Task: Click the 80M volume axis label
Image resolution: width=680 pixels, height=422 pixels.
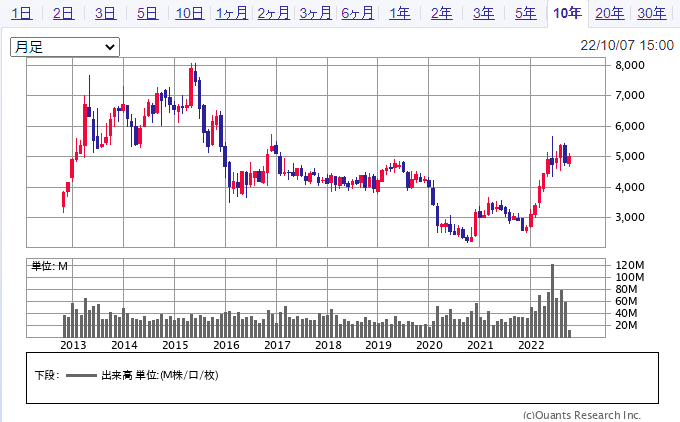Action: [x=626, y=289]
